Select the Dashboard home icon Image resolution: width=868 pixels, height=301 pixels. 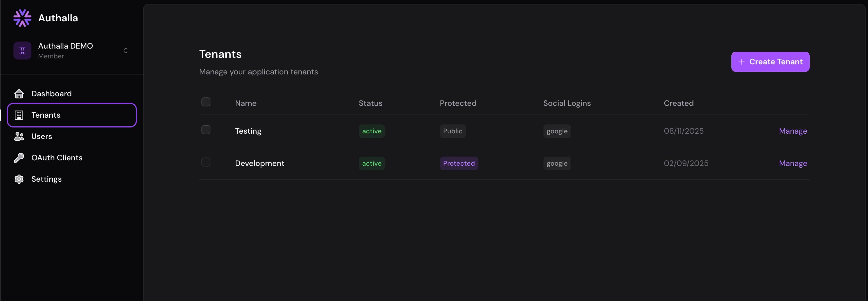click(19, 94)
